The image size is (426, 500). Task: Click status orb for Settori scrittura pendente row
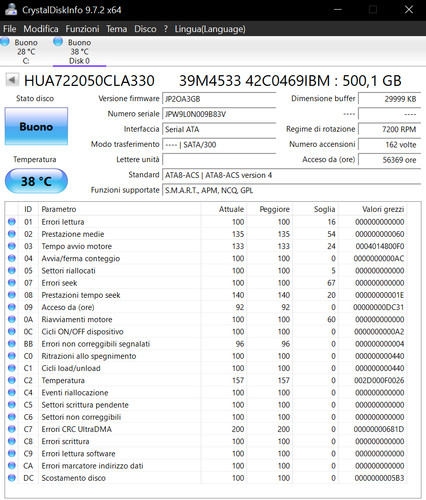point(12,405)
